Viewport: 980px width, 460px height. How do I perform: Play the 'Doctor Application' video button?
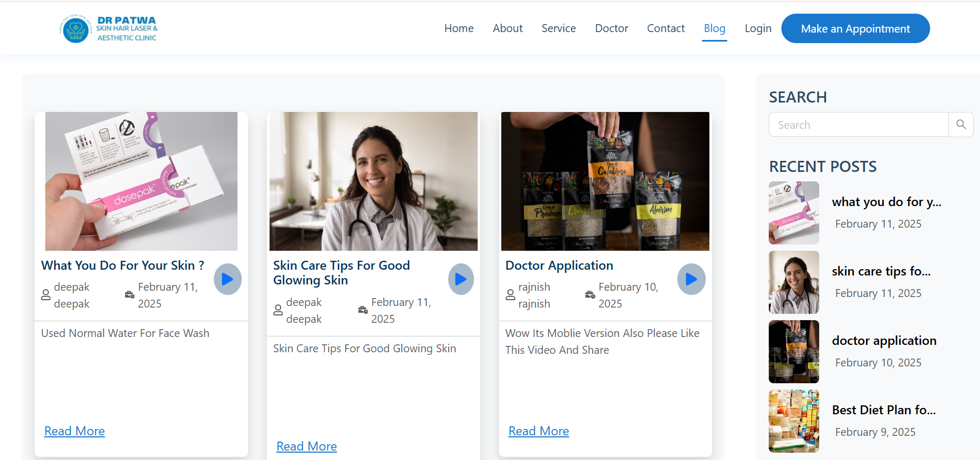click(x=691, y=279)
